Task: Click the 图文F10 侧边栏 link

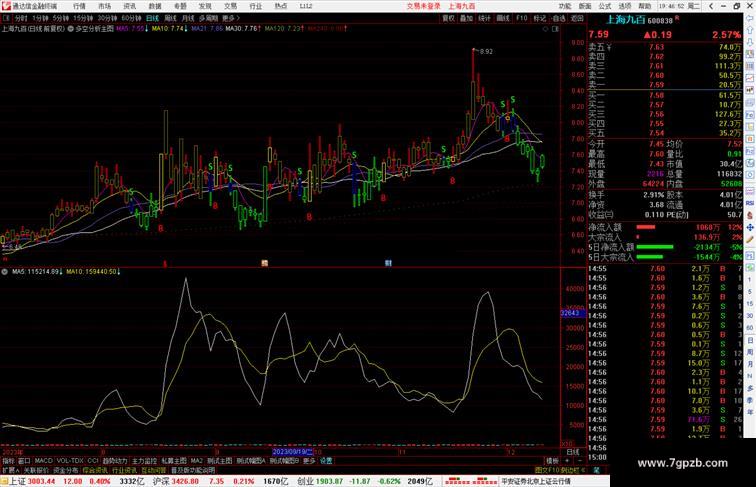Action: click(560, 470)
